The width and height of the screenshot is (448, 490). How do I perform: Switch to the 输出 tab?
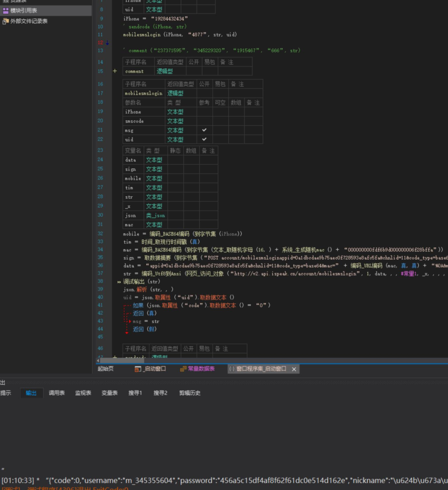pyautogui.click(x=31, y=393)
